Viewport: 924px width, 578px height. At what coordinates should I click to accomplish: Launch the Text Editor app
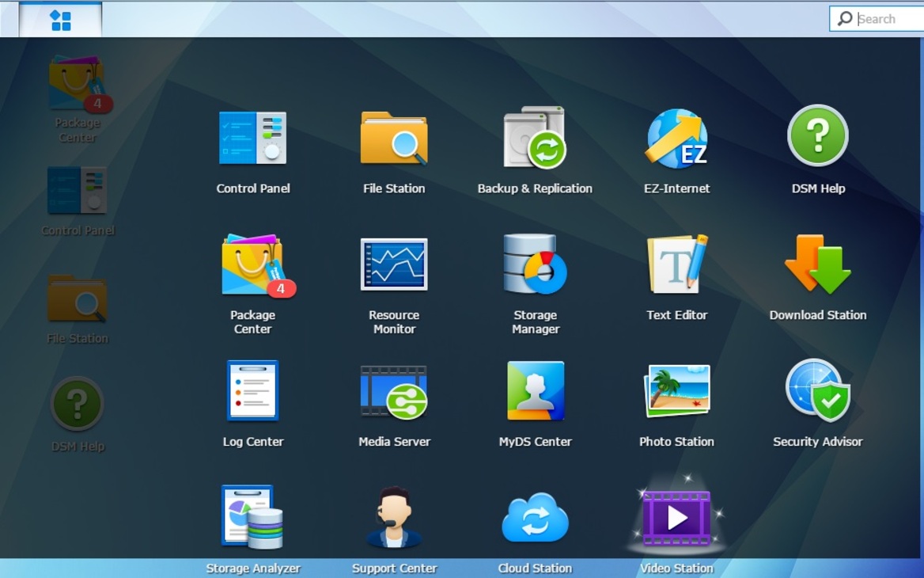(x=676, y=264)
